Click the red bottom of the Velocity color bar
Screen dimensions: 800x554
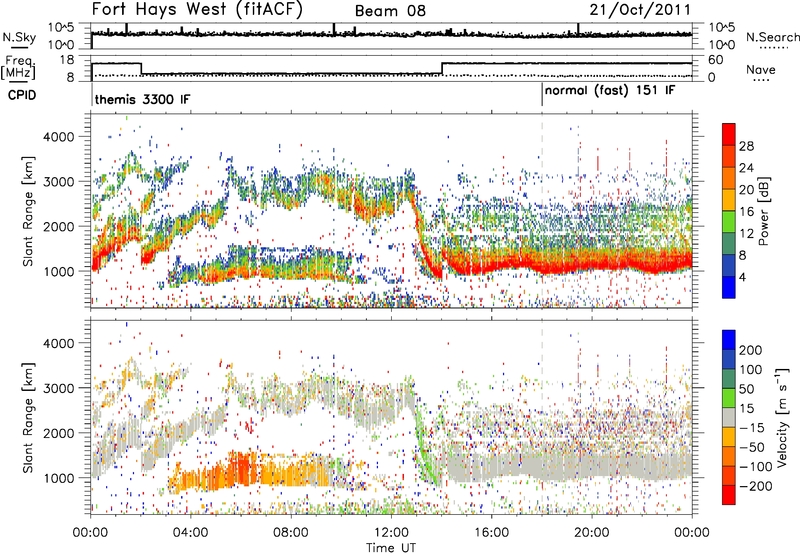(x=729, y=495)
